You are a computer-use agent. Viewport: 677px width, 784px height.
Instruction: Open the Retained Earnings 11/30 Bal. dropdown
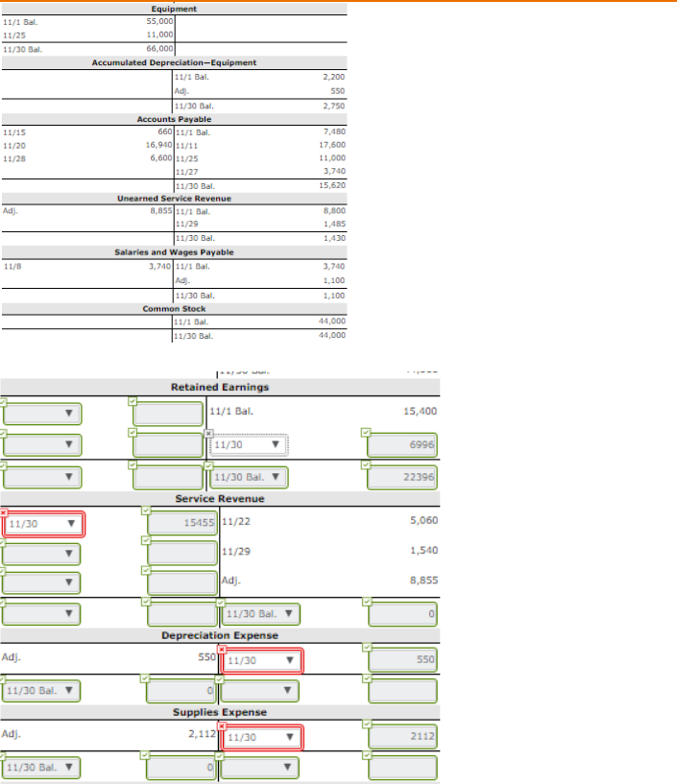pyautogui.click(x=249, y=477)
